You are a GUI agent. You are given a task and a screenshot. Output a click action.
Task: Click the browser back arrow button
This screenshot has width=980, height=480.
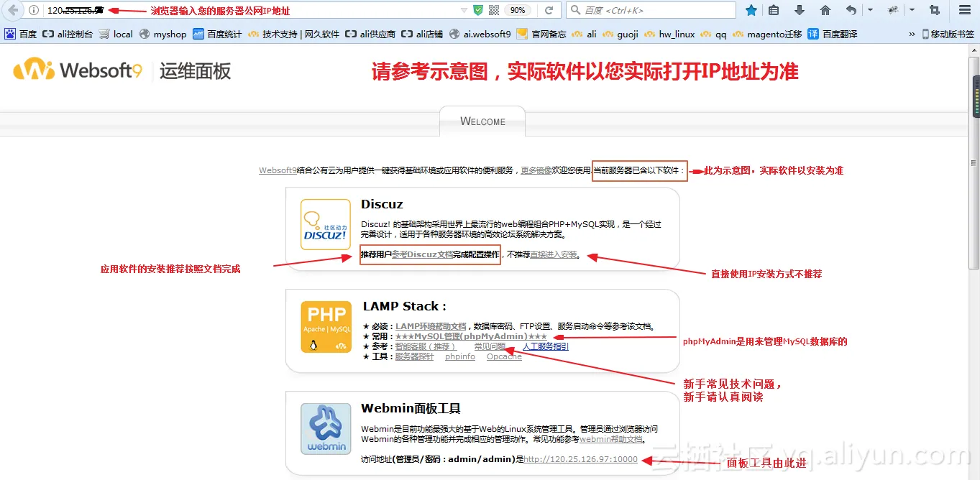(x=12, y=10)
